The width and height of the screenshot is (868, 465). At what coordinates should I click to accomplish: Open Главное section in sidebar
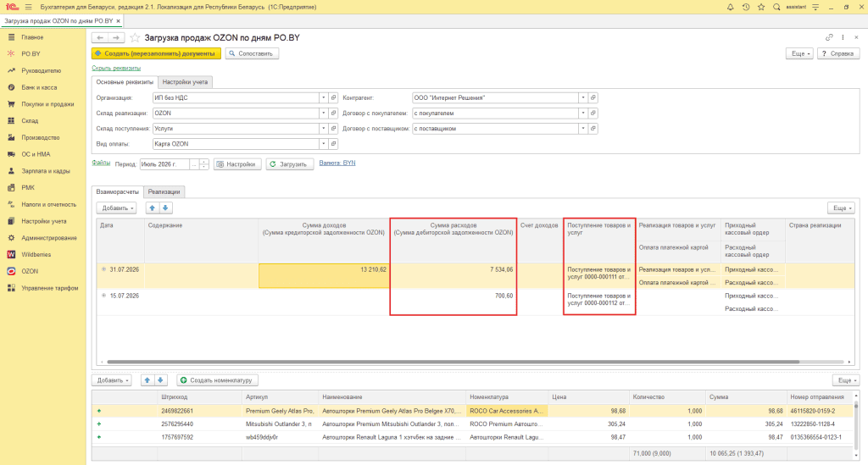pyautogui.click(x=32, y=37)
